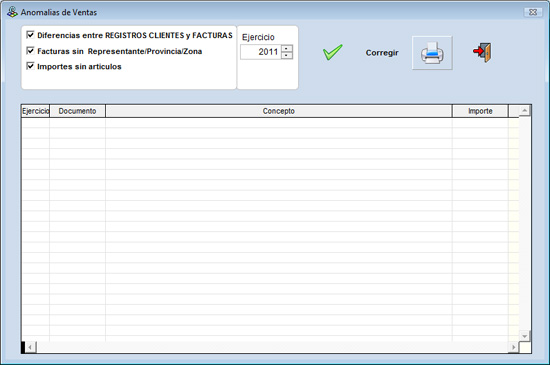The width and height of the screenshot is (550, 365).
Task: Click the horizontal scrollbar right arrow
Action: point(514,347)
